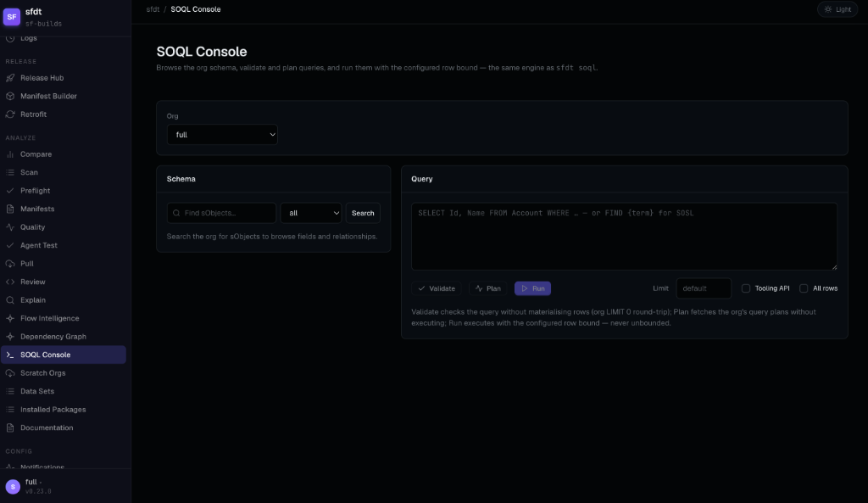Click the Retrofit refresh icon

[10, 115]
